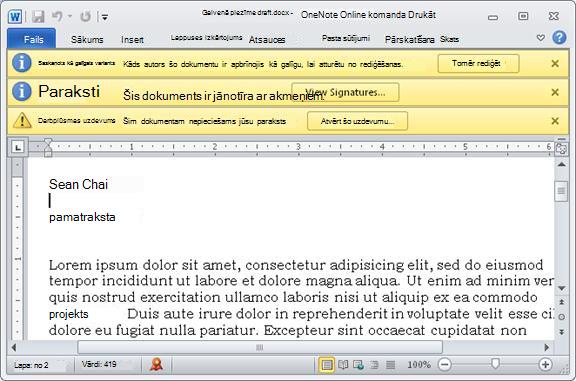
Task: Click the horizontal scrollbar thumb
Action: point(260,347)
